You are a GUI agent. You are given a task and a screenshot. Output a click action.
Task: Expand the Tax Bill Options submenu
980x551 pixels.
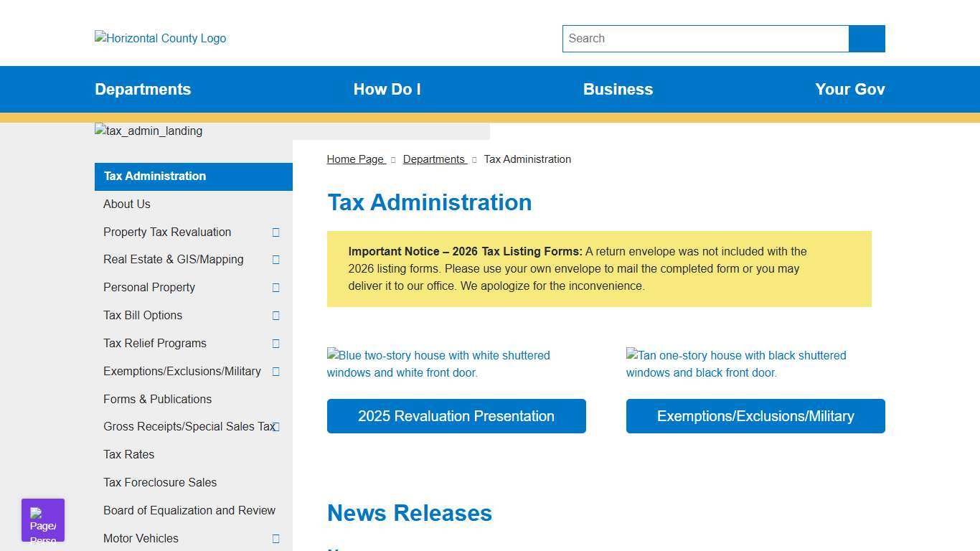[275, 316]
